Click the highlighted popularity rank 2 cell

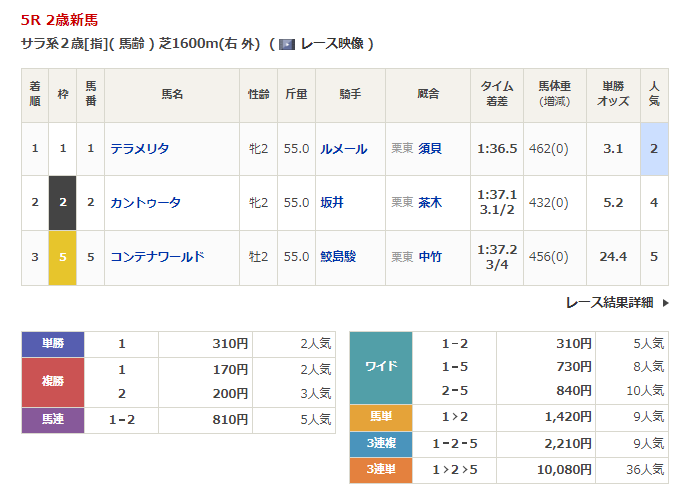(654, 149)
